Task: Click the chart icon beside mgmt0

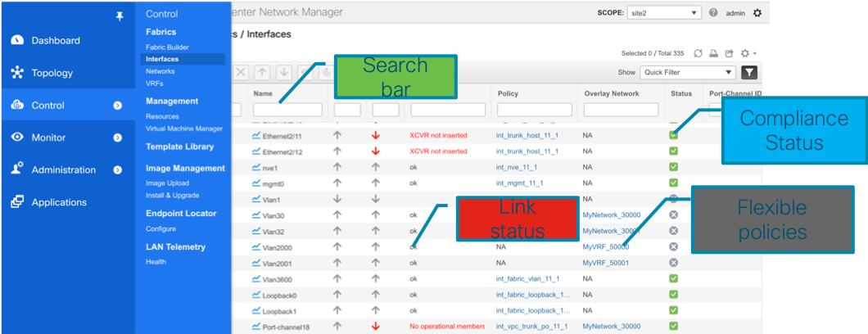Action: (x=256, y=183)
